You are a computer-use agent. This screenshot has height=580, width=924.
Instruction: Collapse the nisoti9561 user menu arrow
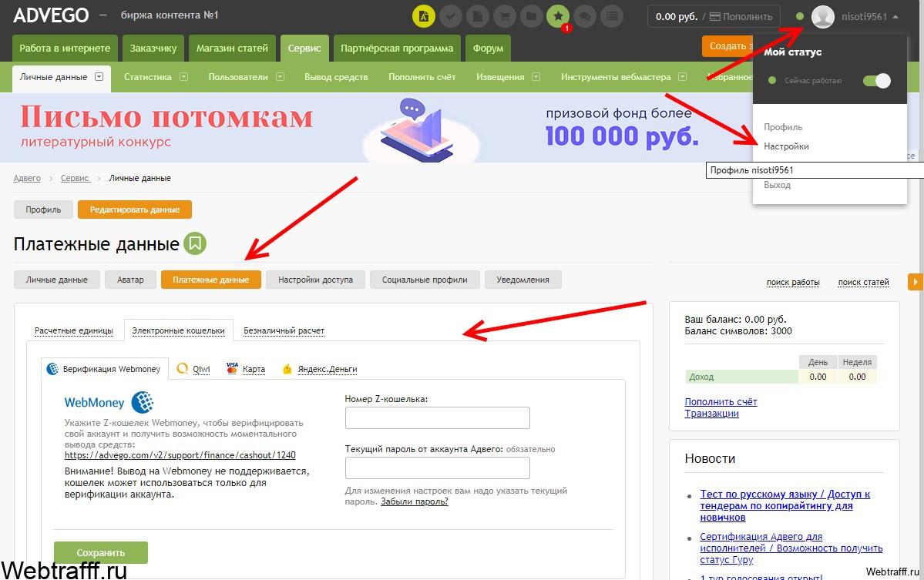point(895,17)
